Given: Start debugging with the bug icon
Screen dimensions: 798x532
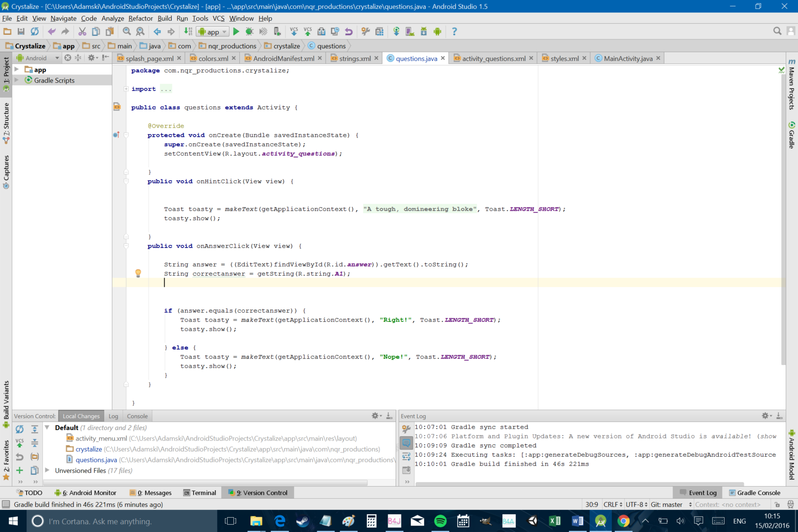Looking at the screenshot, I should coord(249,31).
